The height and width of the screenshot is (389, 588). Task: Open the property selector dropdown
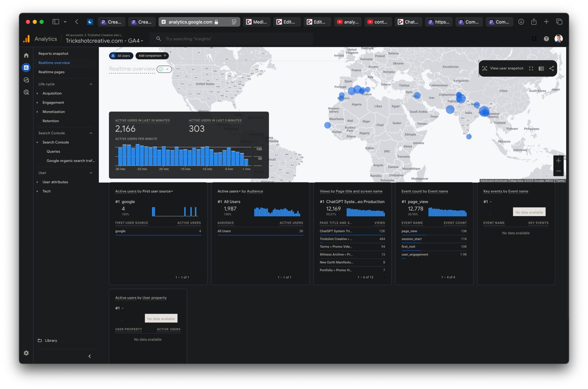(104, 41)
